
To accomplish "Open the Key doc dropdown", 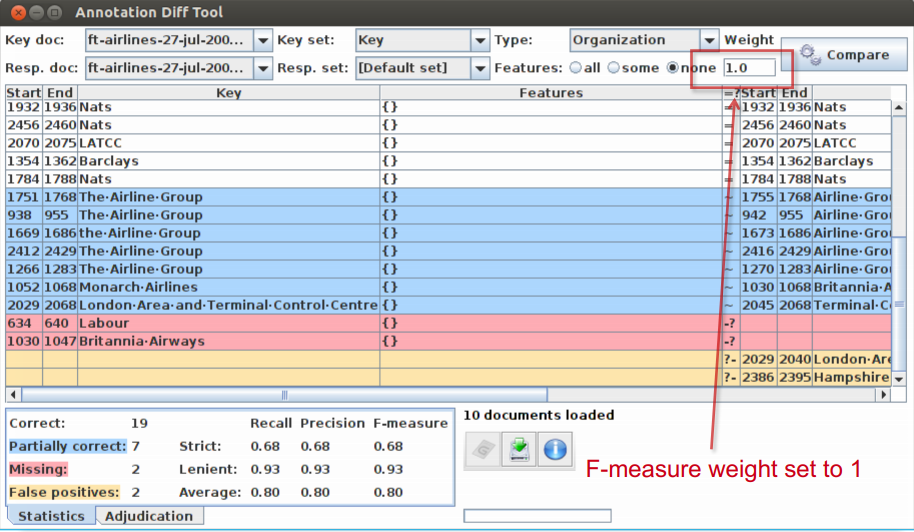I will click(x=263, y=40).
